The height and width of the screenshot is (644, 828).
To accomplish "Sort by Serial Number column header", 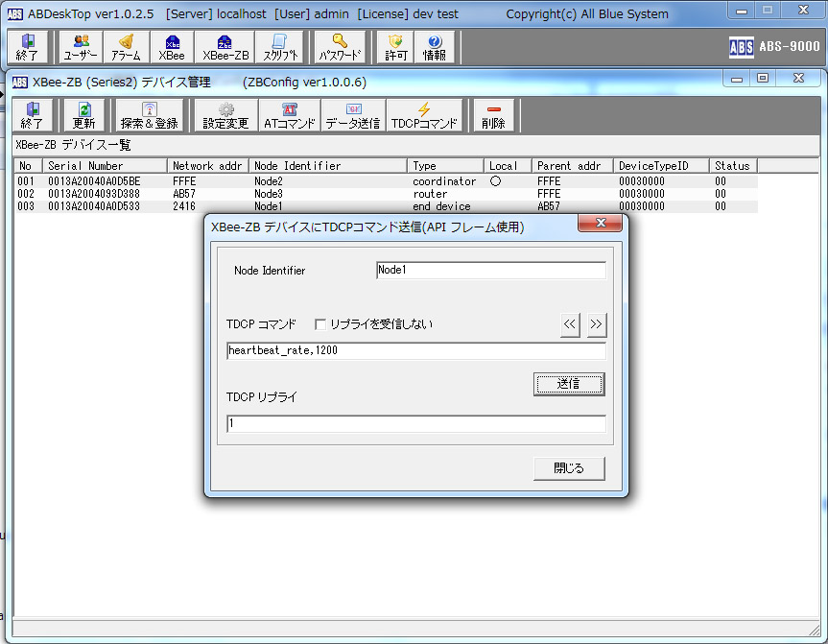I will 106,166.
